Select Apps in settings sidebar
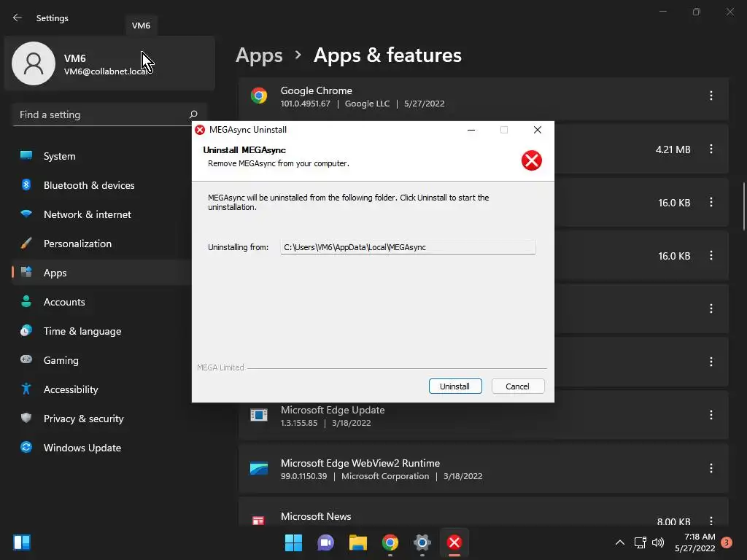747x560 pixels. click(x=101, y=273)
